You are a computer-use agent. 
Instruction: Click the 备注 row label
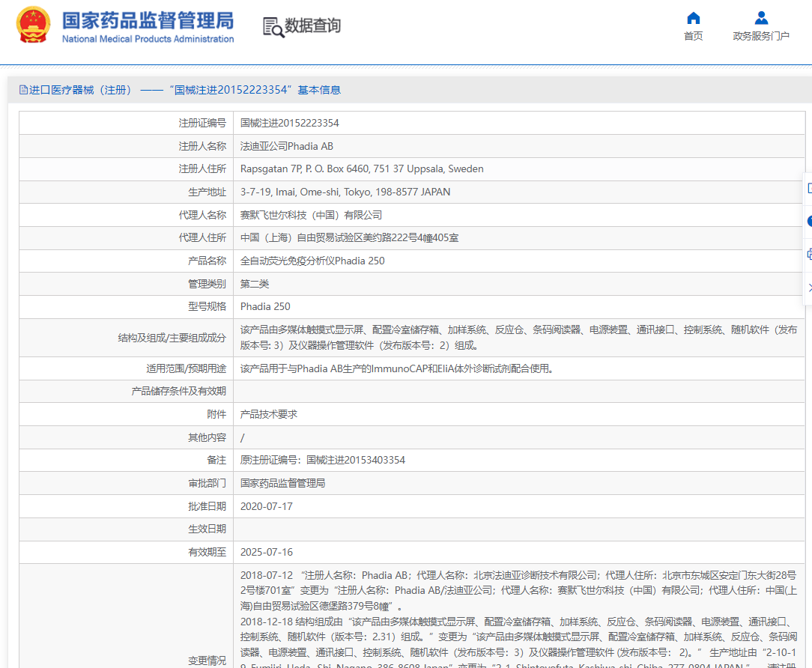[216, 461]
